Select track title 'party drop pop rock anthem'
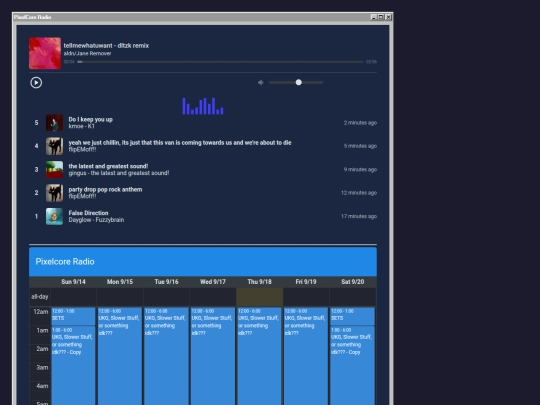Viewport: 540px width, 405px height. pos(105,189)
